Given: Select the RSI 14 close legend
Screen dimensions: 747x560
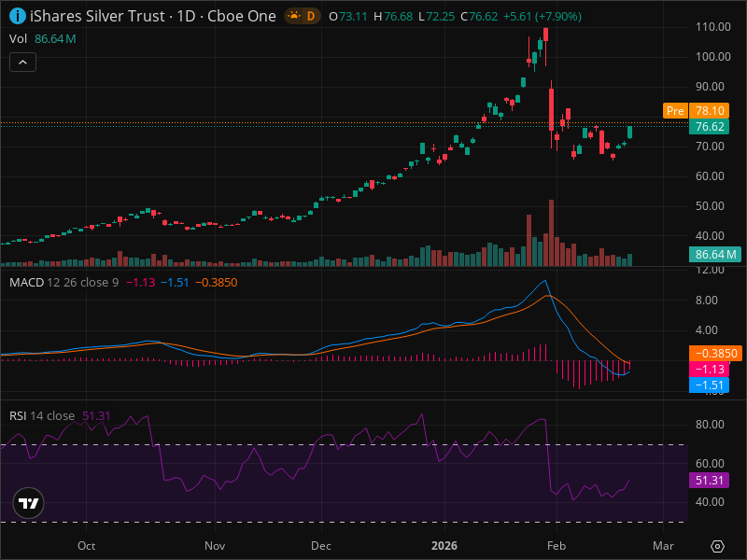Looking at the screenshot, I should (x=42, y=415).
